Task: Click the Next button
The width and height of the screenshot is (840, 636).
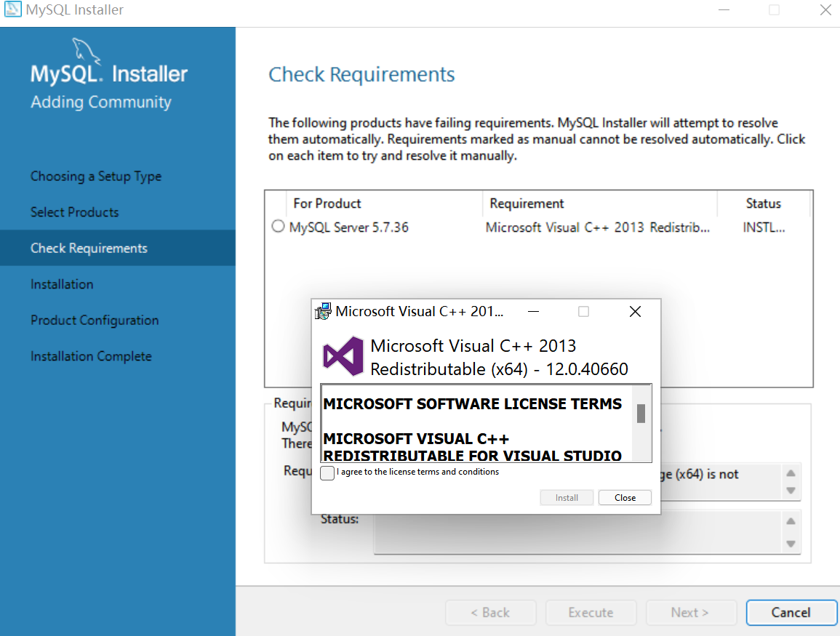Action: [x=691, y=613]
